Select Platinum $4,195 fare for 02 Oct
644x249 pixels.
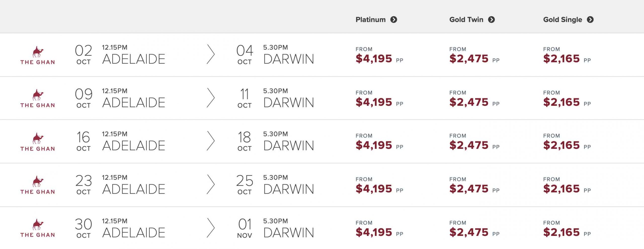pos(374,59)
